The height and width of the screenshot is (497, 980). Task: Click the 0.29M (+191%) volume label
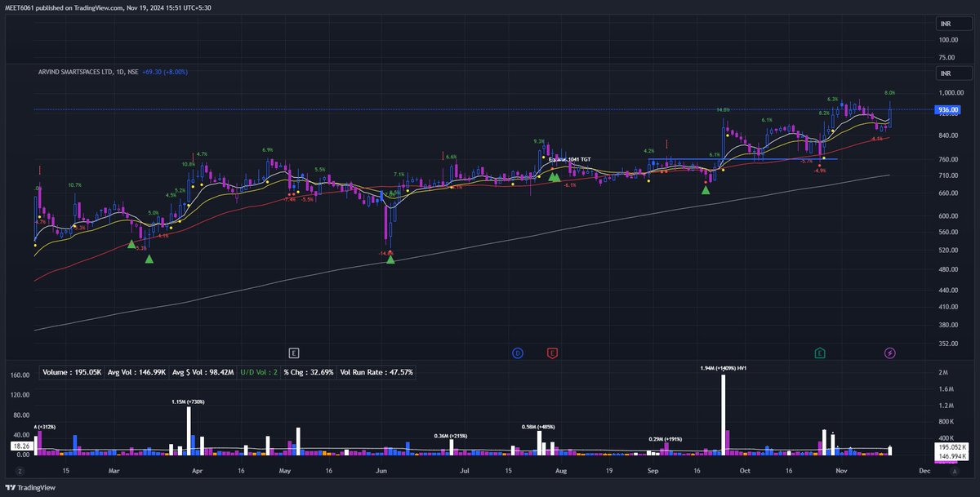pos(665,439)
